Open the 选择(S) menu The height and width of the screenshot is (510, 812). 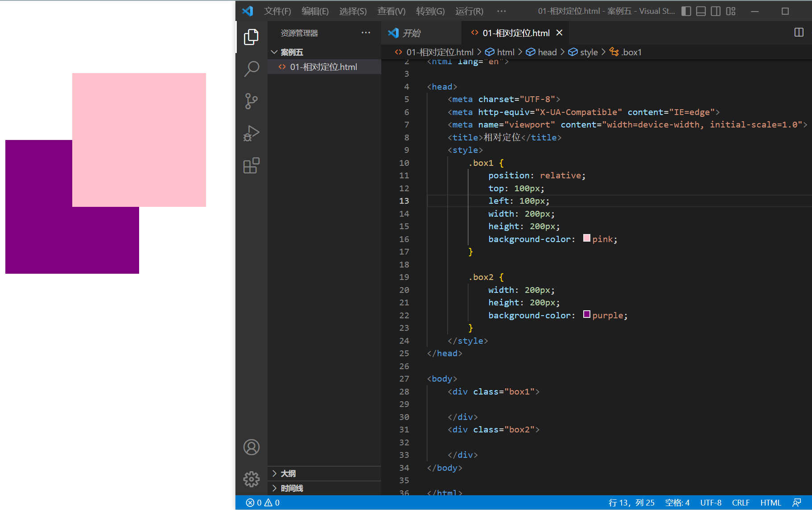(x=353, y=11)
